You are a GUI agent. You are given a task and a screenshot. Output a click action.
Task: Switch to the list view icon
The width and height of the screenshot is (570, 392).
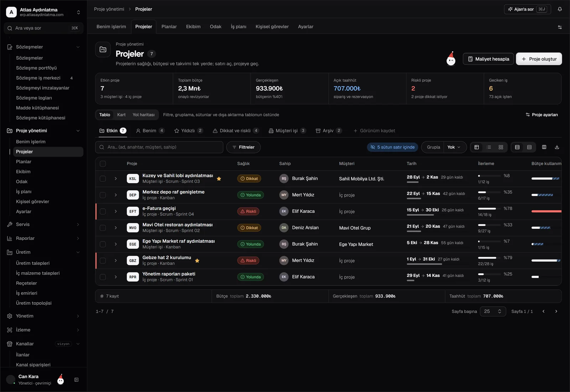coord(489,147)
